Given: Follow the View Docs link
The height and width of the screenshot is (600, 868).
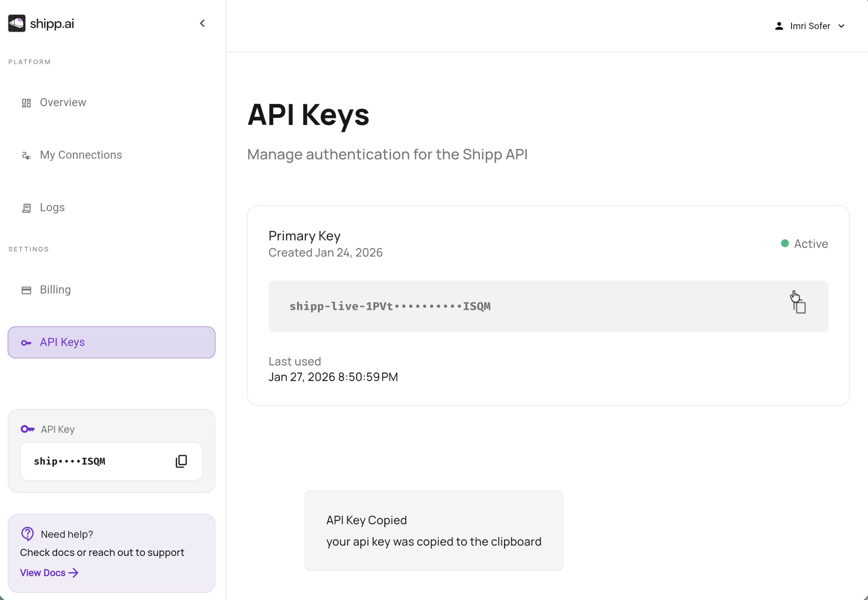Looking at the screenshot, I should point(49,572).
